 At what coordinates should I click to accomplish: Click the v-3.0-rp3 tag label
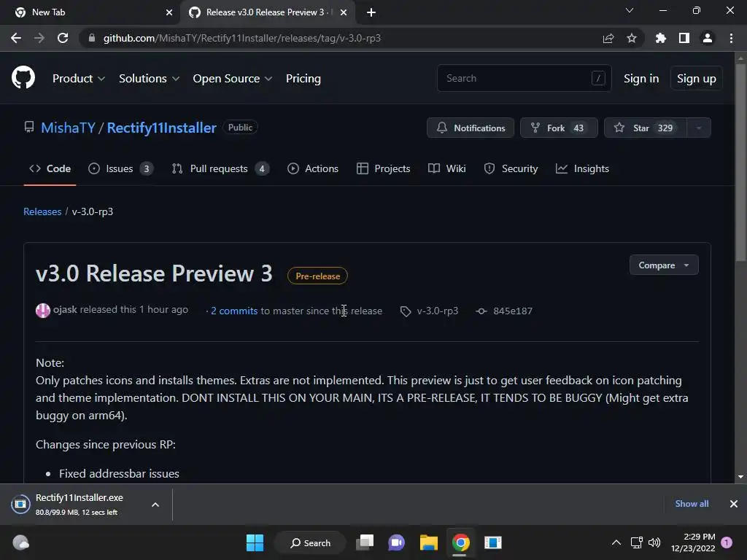(x=438, y=311)
